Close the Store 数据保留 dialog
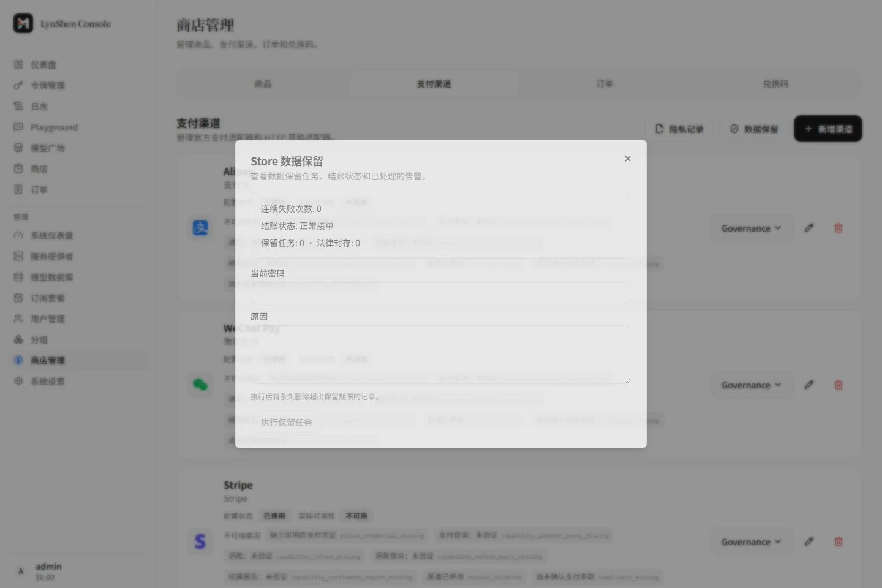This screenshot has width=882, height=588. [x=628, y=159]
